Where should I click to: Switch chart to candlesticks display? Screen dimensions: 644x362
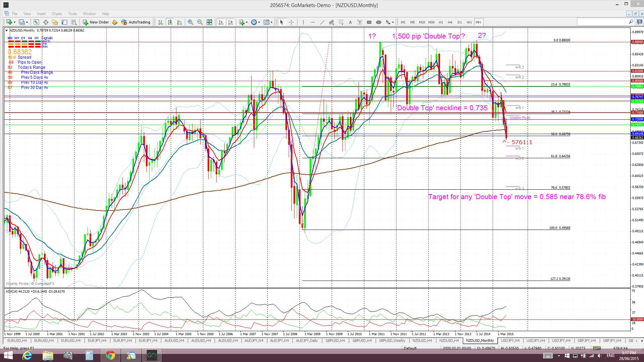(x=170, y=22)
